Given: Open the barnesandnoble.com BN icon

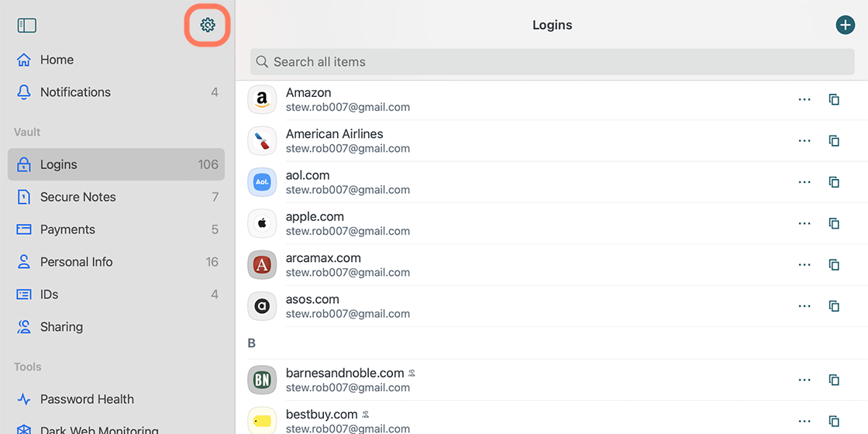Looking at the screenshot, I should point(262,380).
